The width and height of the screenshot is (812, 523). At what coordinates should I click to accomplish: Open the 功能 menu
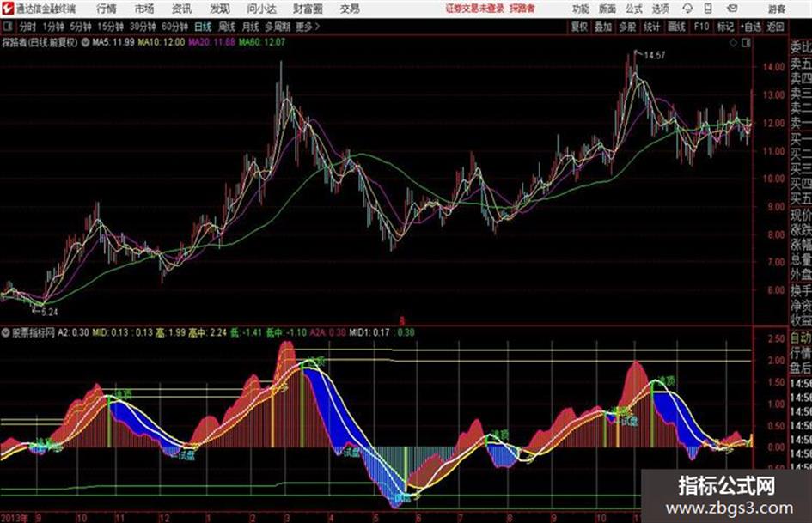click(581, 9)
